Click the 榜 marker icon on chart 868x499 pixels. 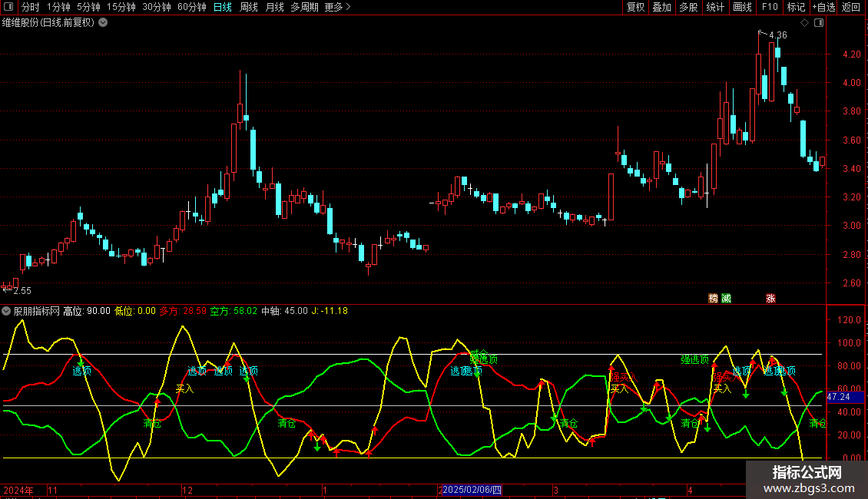713,298
